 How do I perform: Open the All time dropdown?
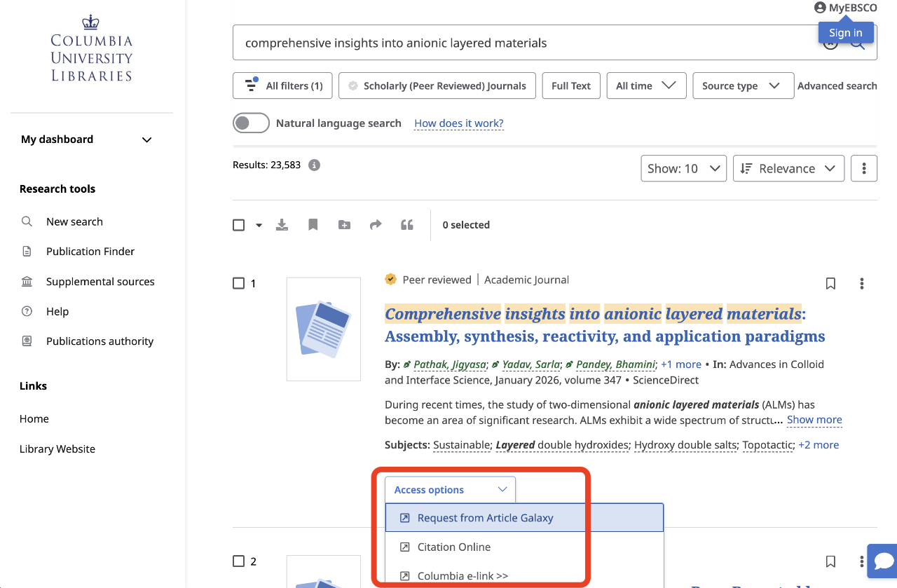[x=646, y=85]
